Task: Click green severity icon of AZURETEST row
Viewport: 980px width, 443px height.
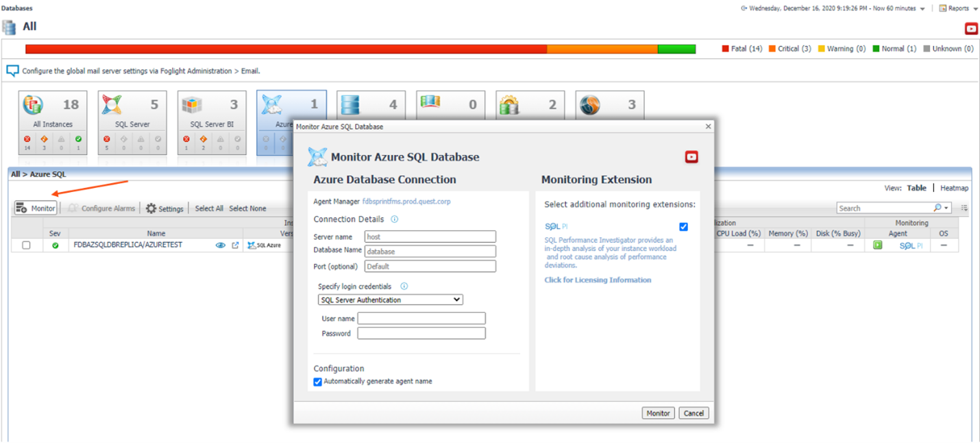Action: point(55,246)
